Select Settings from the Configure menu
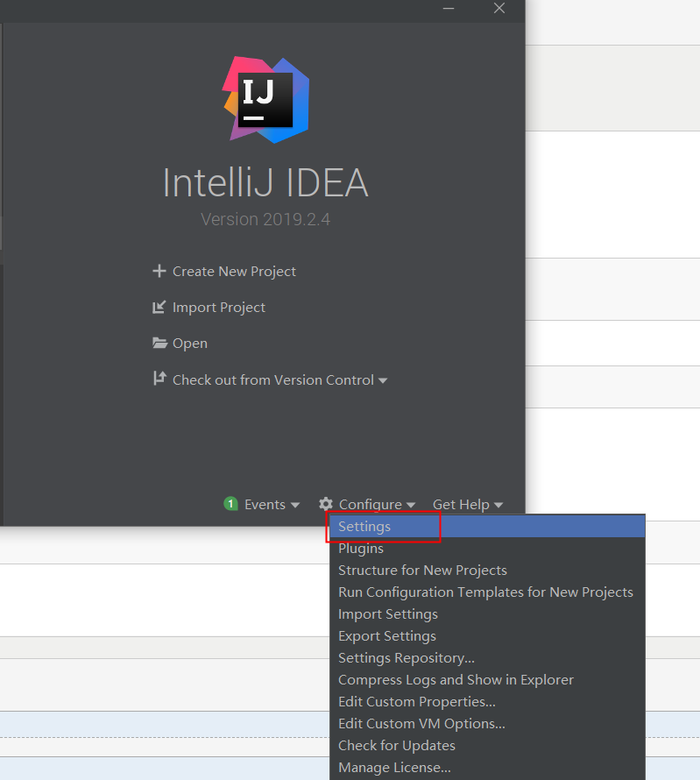700x780 pixels. (x=487, y=527)
